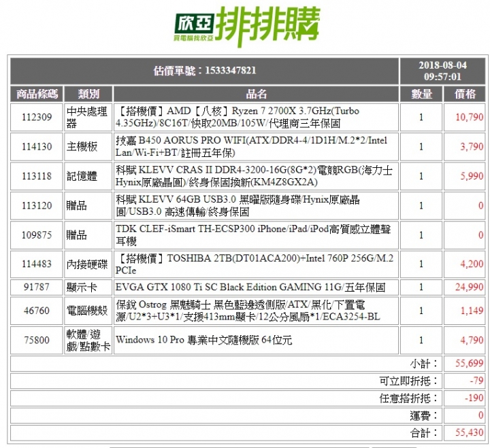Click the price 5,990
The height and width of the screenshot is (448, 490).
coord(472,176)
